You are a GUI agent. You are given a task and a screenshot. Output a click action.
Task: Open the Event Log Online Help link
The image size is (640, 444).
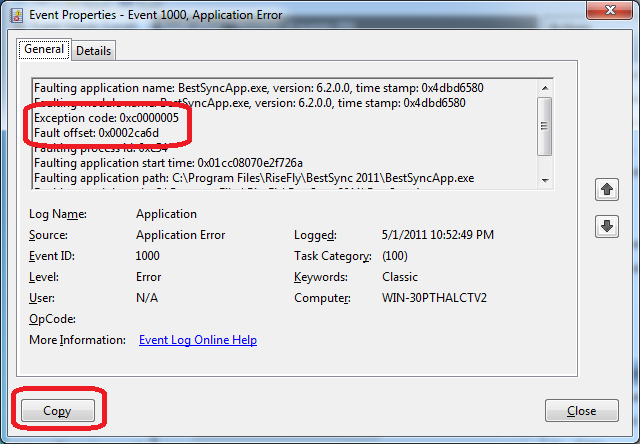(198, 340)
